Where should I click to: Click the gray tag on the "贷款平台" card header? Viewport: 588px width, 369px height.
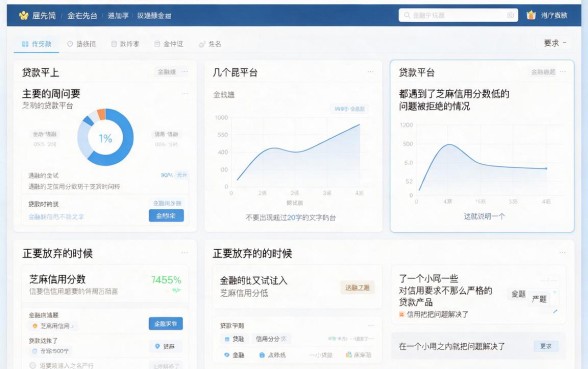click(x=543, y=72)
